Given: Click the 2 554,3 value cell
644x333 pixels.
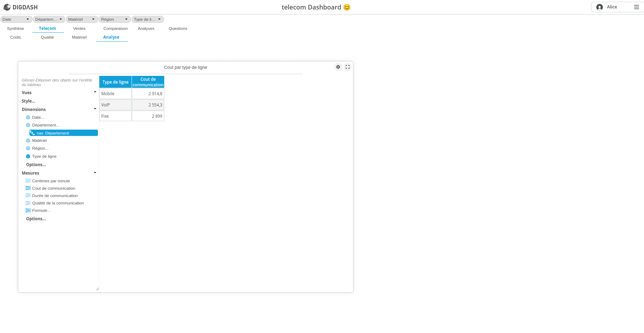Looking at the screenshot, I should [148, 105].
